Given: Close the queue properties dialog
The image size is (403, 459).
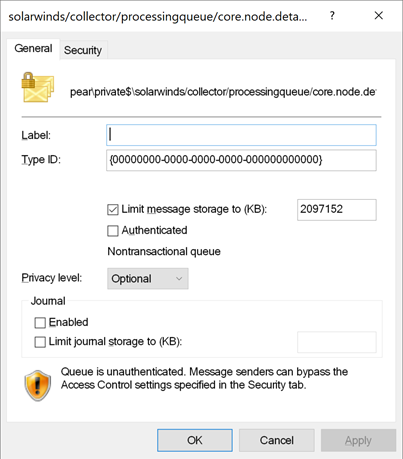Looking at the screenshot, I should click(x=378, y=15).
